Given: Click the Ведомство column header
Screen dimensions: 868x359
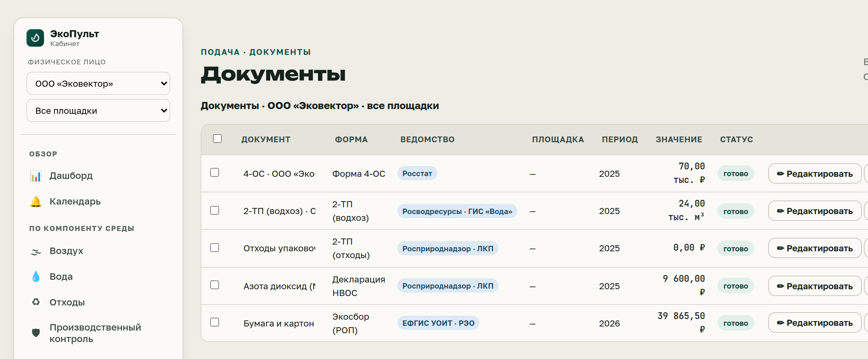Looking at the screenshot, I should pyautogui.click(x=427, y=140).
